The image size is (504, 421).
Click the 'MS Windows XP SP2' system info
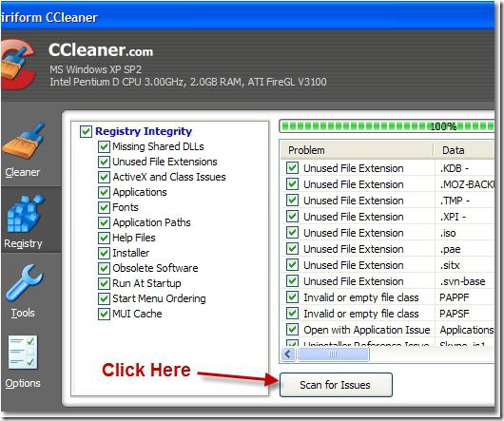click(95, 69)
